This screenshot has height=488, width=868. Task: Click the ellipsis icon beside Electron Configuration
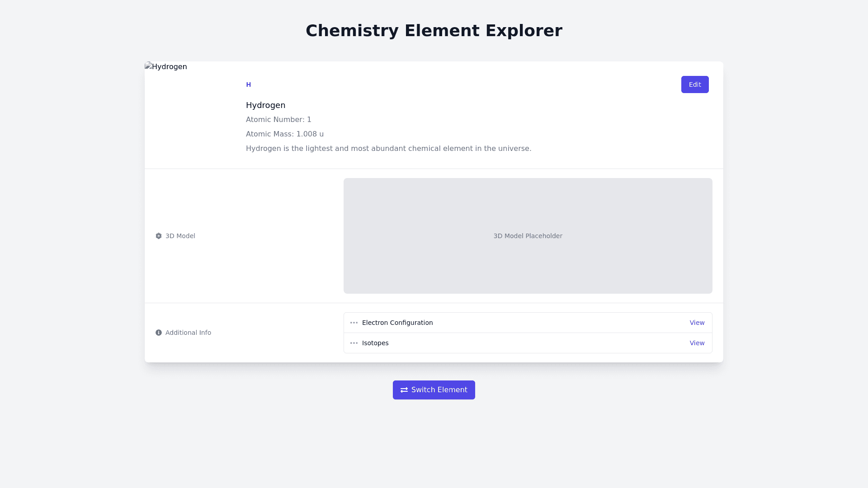point(354,323)
